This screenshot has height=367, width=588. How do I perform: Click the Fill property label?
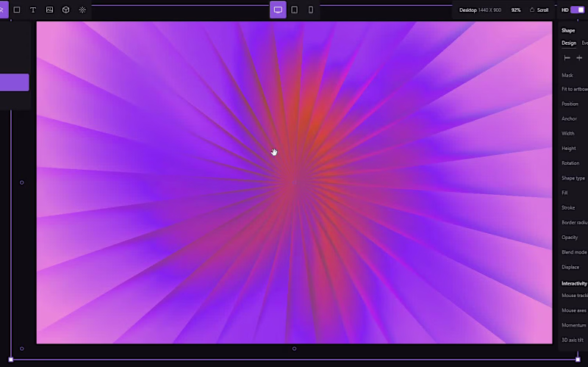pyautogui.click(x=564, y=193)
